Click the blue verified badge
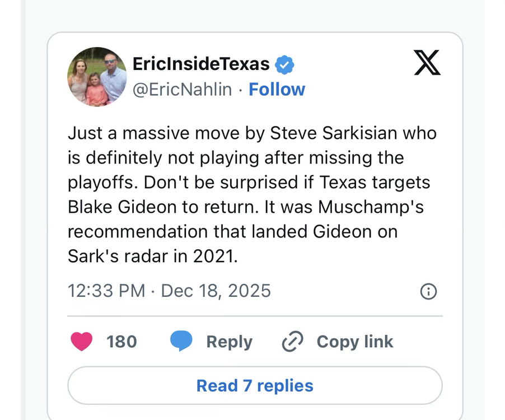505x420 pixels. 284,65
